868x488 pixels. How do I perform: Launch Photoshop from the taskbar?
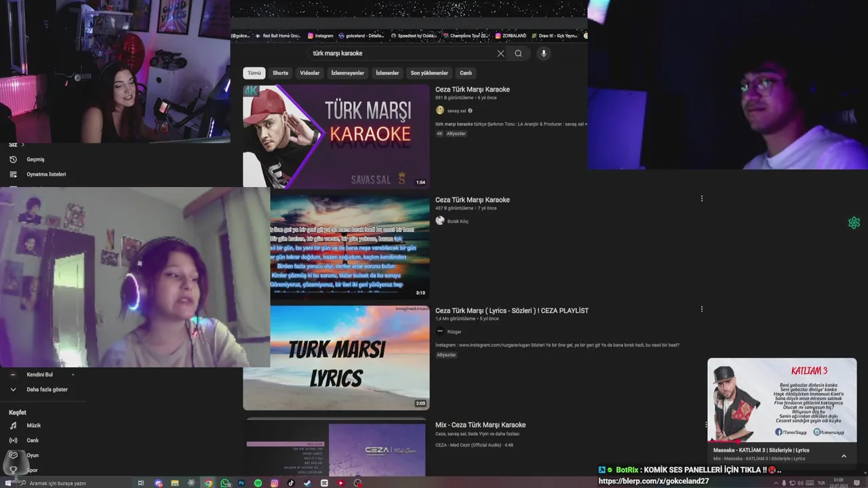tap(241, 483)
